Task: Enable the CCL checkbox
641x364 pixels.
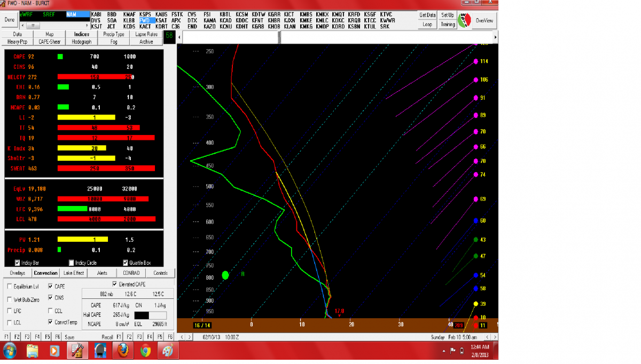Action: click(51, 311)
